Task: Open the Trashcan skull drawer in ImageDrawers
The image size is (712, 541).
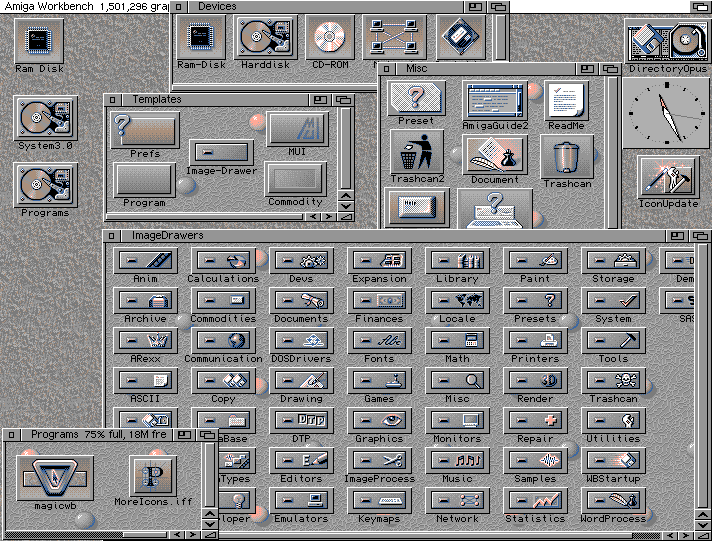Action: pos(613,381)
